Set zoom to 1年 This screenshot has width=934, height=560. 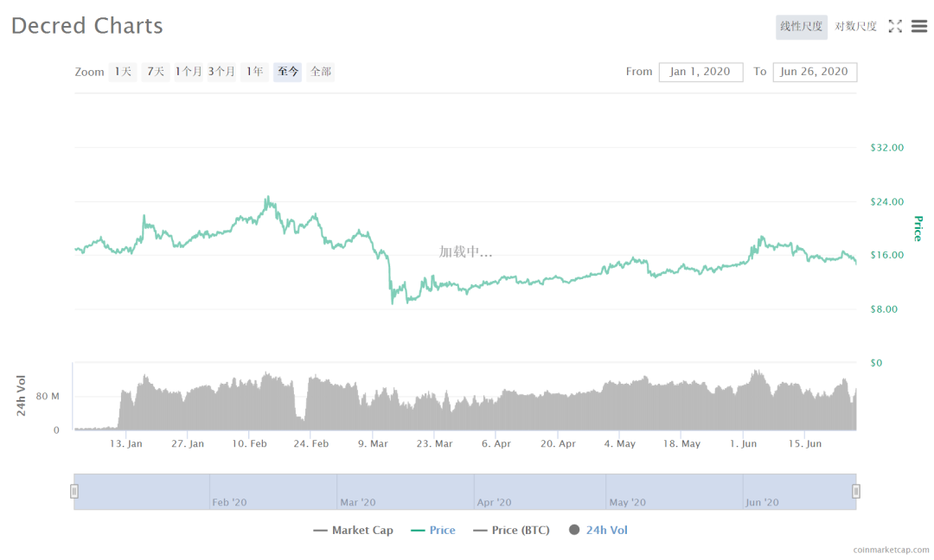pyautogui.click(x=255, y=72)
